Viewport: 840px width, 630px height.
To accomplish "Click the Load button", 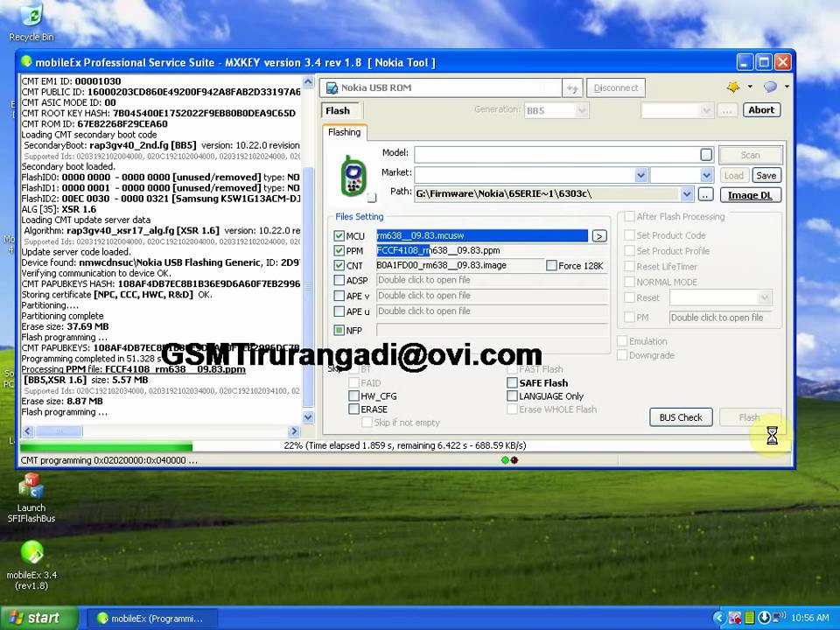I will [x=734, y=176].
